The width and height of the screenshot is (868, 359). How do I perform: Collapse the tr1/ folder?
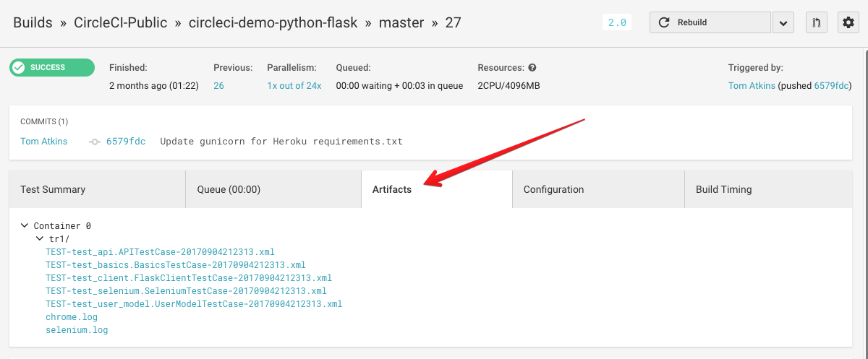[x=41, y=238]
